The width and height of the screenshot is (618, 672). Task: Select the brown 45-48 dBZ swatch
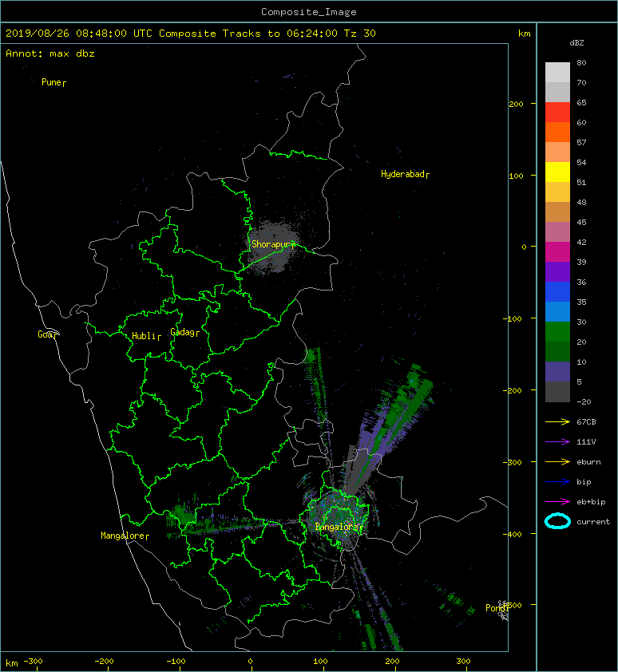coord(557,211)
